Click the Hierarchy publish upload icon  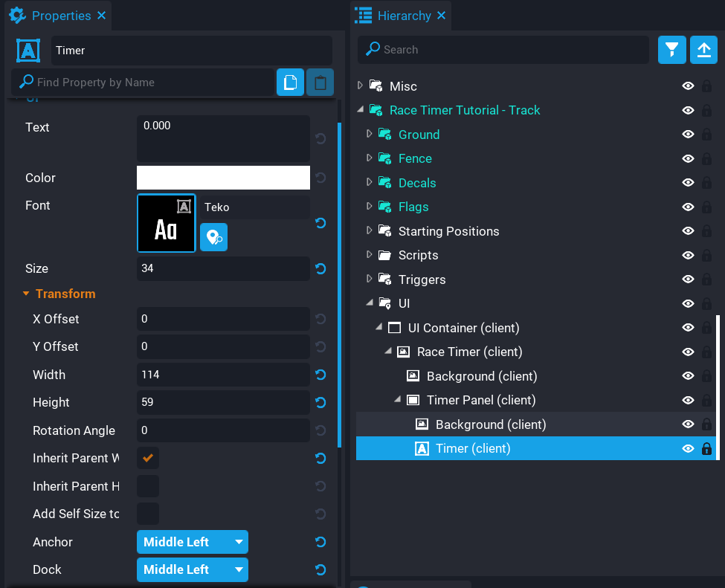[703, 50]
